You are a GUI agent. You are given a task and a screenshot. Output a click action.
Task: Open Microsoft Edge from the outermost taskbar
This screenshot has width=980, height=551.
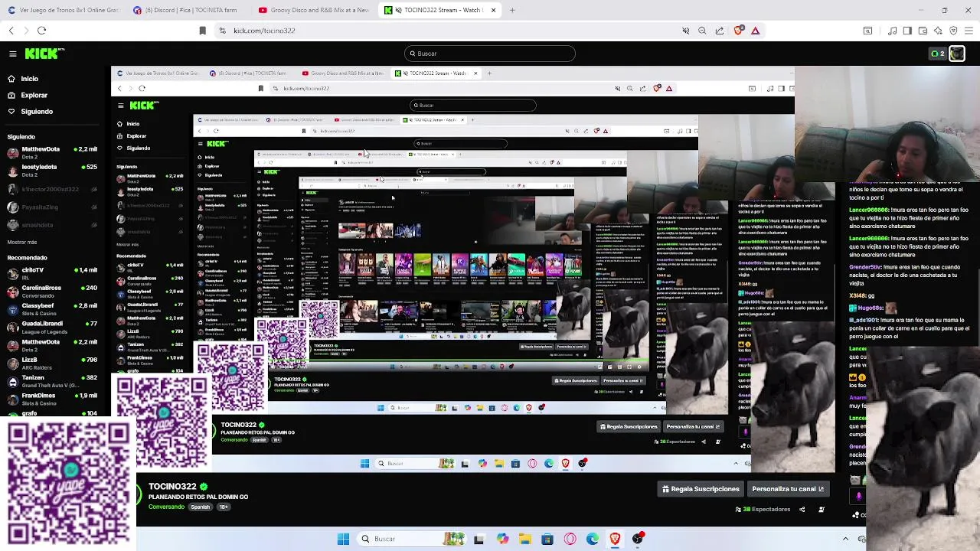pyautogui.click(x=593, y=539)
